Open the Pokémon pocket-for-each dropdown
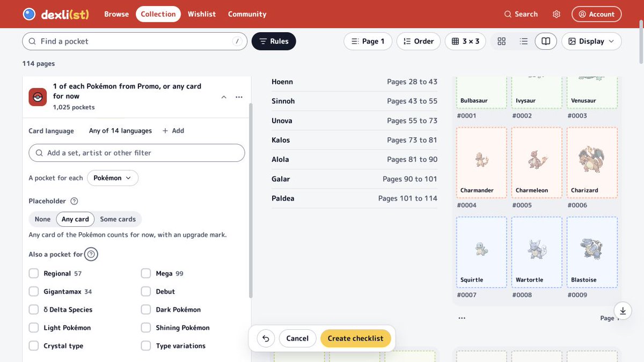644x362 pixels. [113, 178]
